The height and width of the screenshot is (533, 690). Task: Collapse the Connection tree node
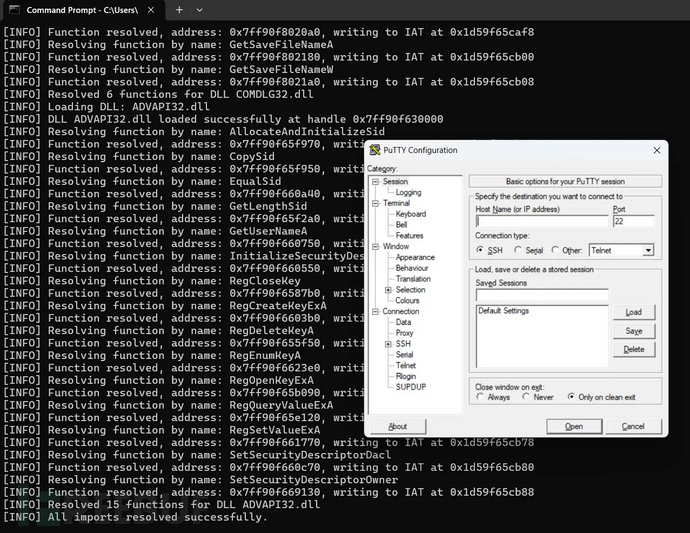click(x=375, y=311)
